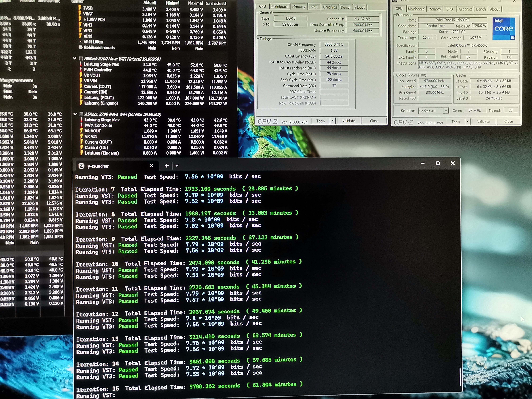Click the Tools button in the CPU-Z DDR5 window
The image size is (532, 399).
[x=320, y=121]
